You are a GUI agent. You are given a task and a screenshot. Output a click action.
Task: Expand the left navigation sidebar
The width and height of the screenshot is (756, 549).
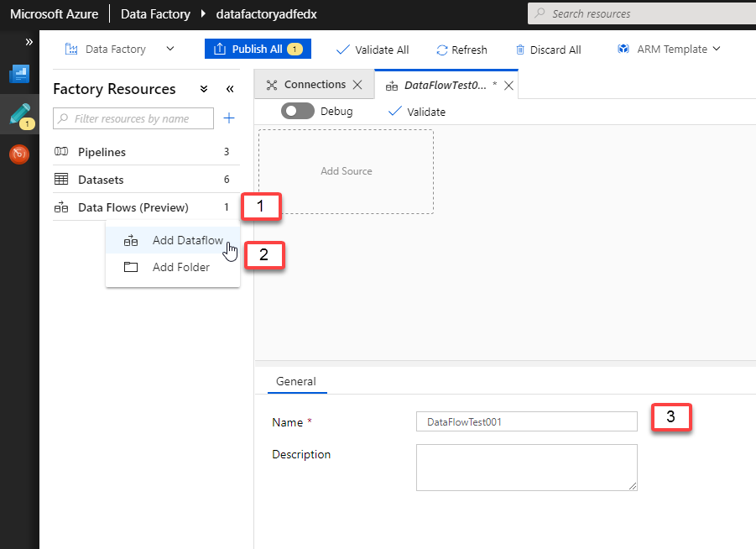click(29, 41)
